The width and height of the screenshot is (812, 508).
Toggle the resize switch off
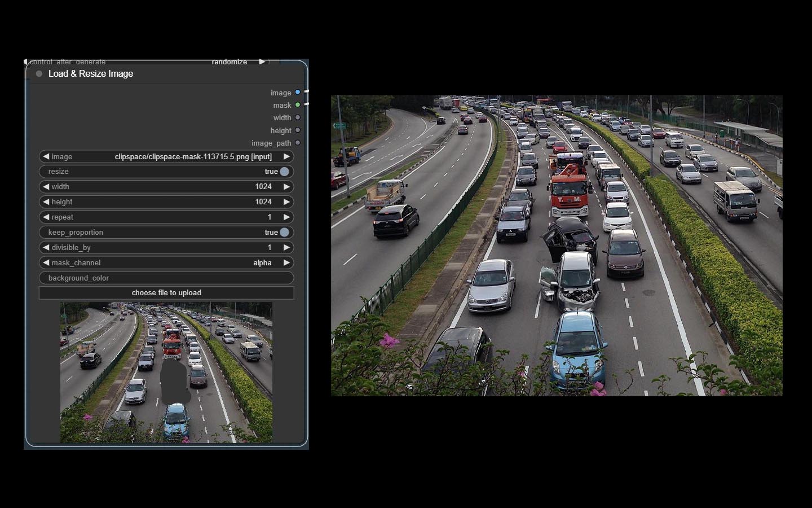(x=284, y=172)
